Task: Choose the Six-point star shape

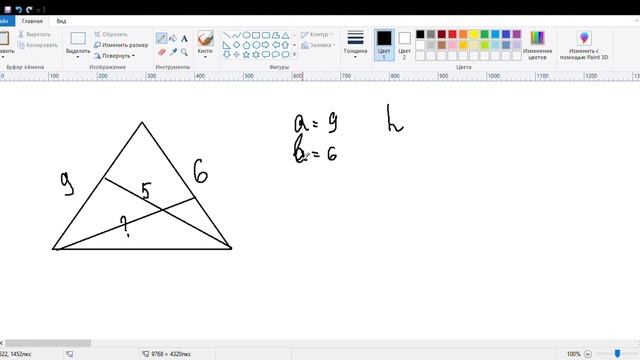Action: [256, 54]
